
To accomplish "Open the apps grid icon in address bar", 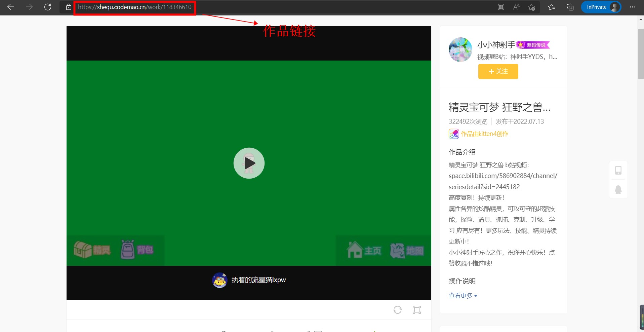I will 501,7.
